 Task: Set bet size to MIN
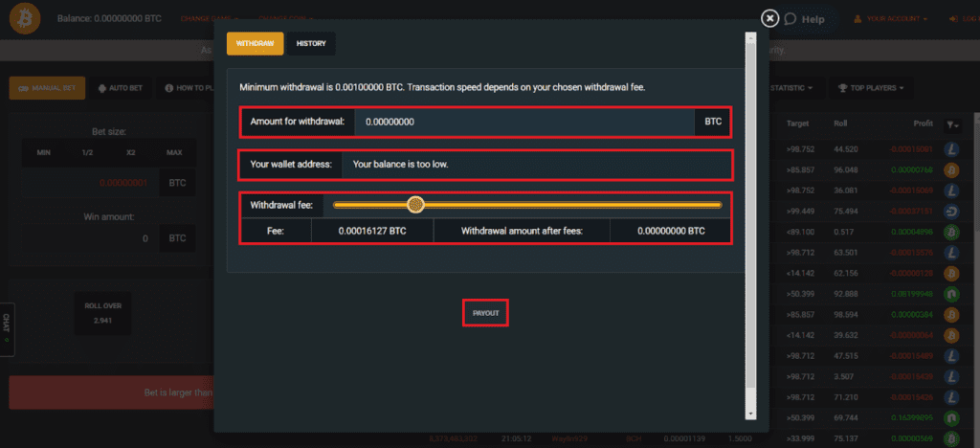tap(44, 152)
